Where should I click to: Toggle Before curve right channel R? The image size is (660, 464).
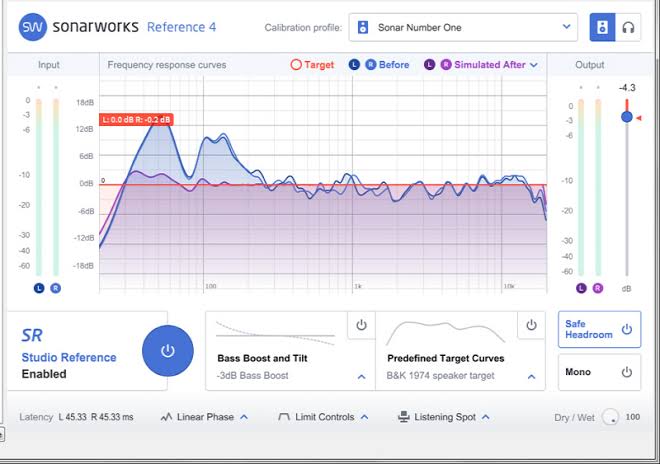(x=370, y=64)
